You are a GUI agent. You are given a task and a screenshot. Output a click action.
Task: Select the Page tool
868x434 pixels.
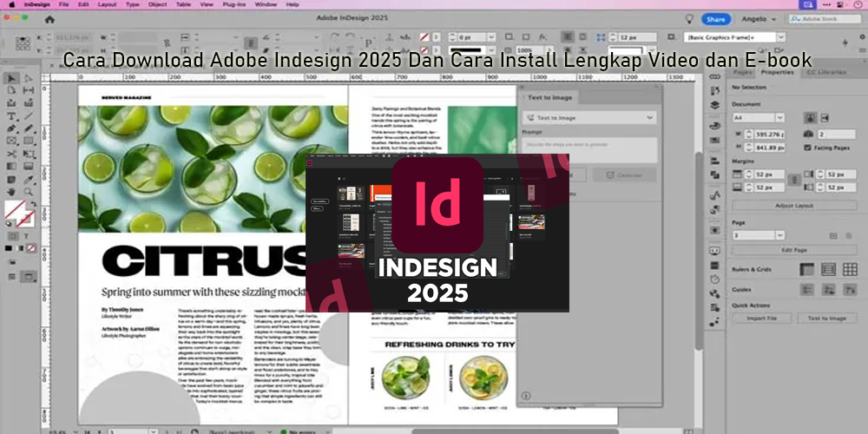tap(11, 90)
